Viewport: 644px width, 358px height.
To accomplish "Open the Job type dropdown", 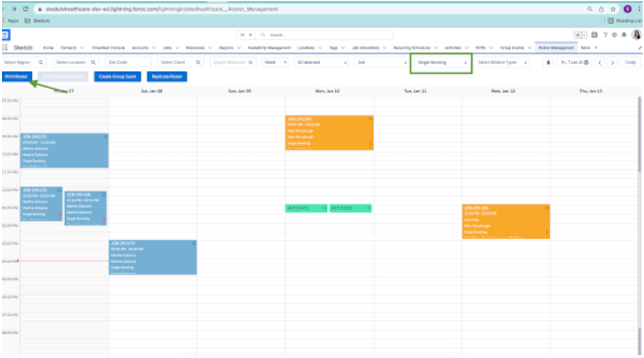I will tap(381, 62).
